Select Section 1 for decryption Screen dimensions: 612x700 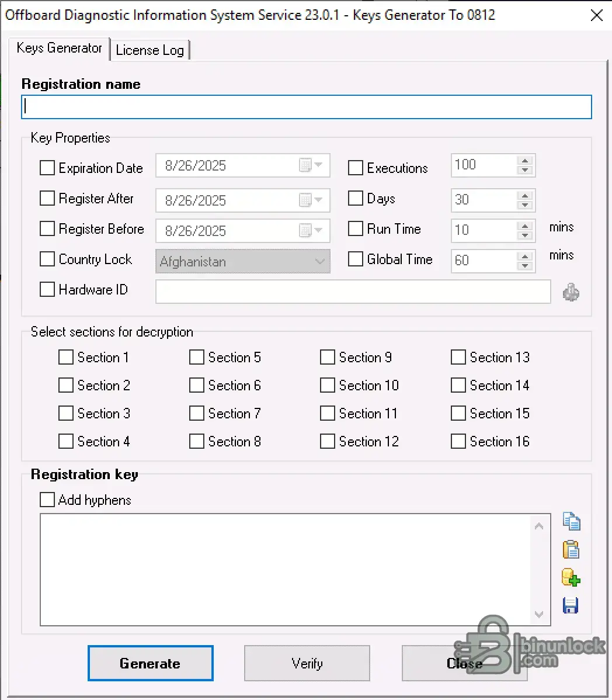click(x=66, y=357)
